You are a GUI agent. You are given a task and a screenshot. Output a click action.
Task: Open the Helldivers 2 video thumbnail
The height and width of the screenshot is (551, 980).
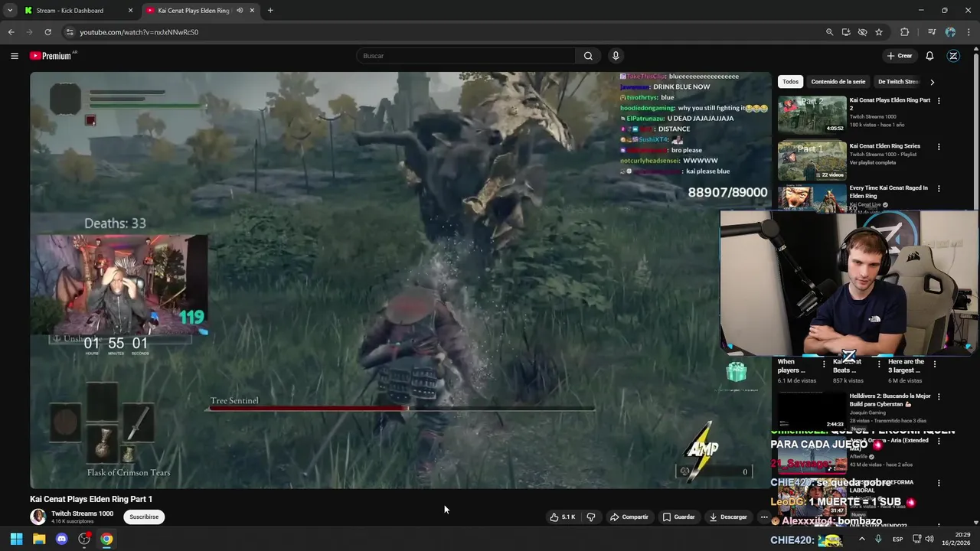812,411
